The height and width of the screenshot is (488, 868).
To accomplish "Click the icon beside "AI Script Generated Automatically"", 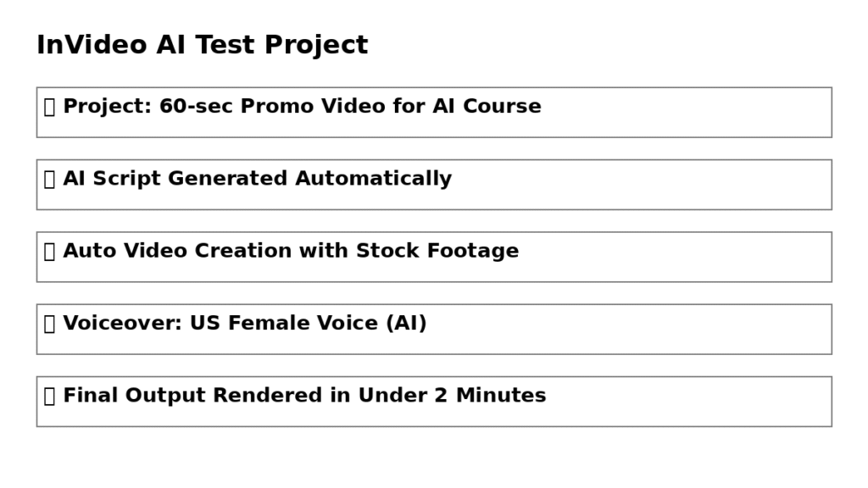I will (x=49, y=179).
